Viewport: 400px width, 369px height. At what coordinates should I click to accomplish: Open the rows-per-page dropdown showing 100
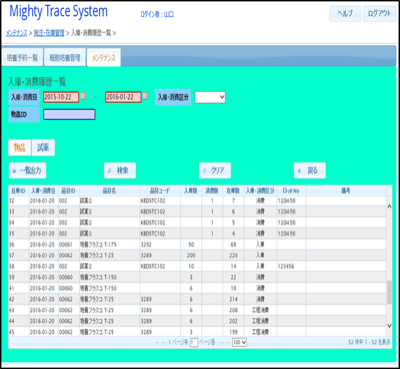pyautogui.click(x=239, y=342)
